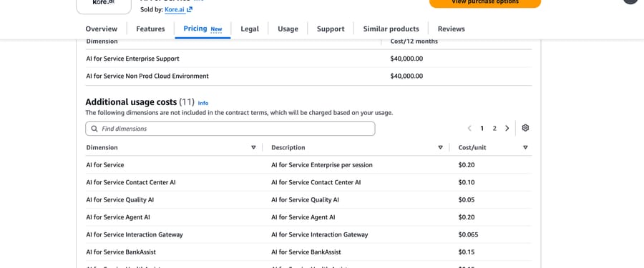Click $40,000.00 cost for Non Prod Cloud Environment

(x=406, y=76)
